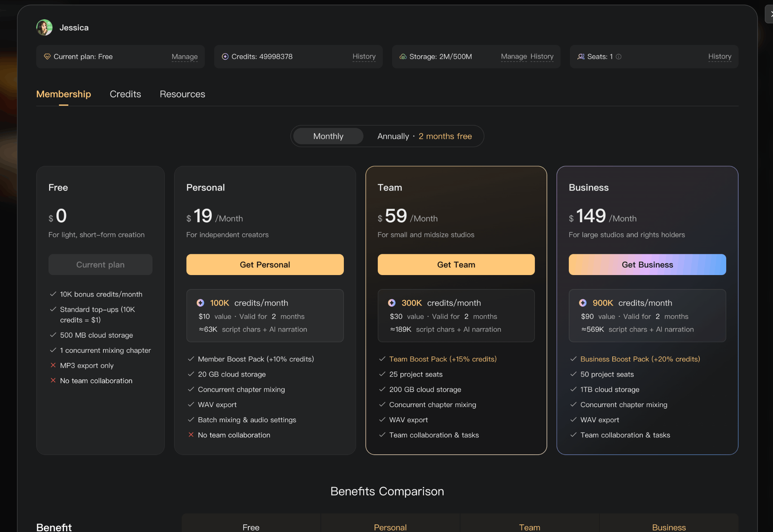Open Seats History link

pos(720,57)
